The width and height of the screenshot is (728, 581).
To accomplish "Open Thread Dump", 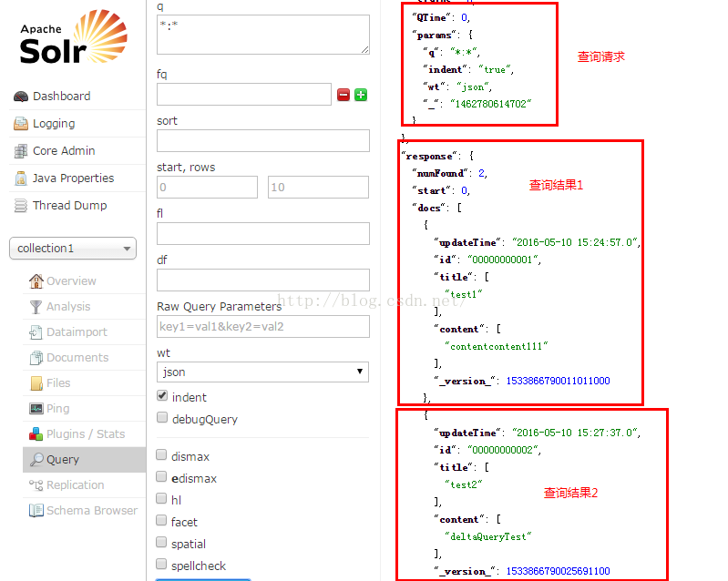I will [x=69, y=206].
